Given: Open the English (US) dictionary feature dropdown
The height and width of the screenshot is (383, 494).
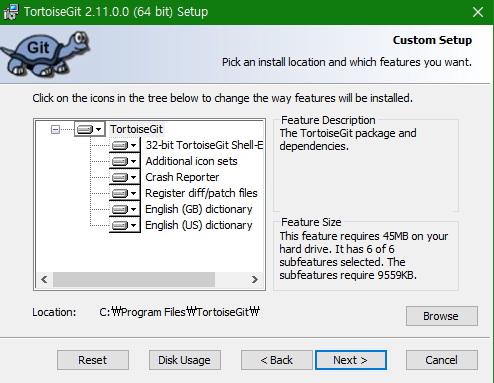Looking at the screenshot, I should (125, 225).
